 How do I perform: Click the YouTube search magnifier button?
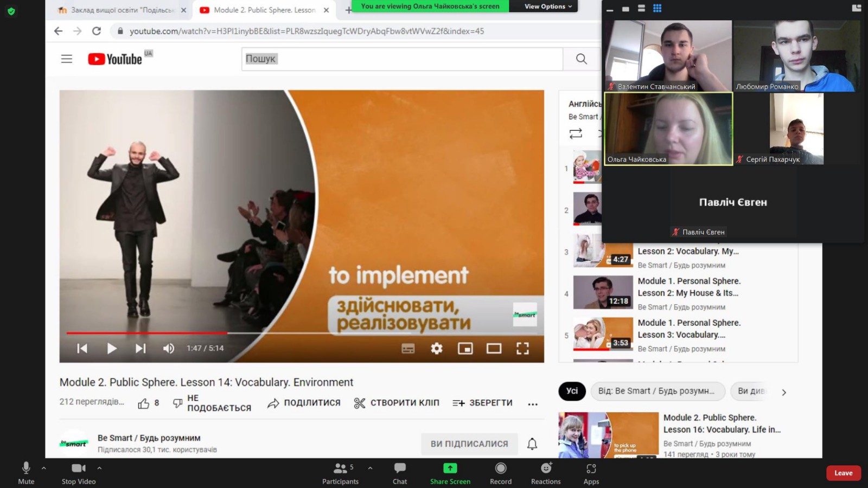pyautogui.click(x=581, y=59)
